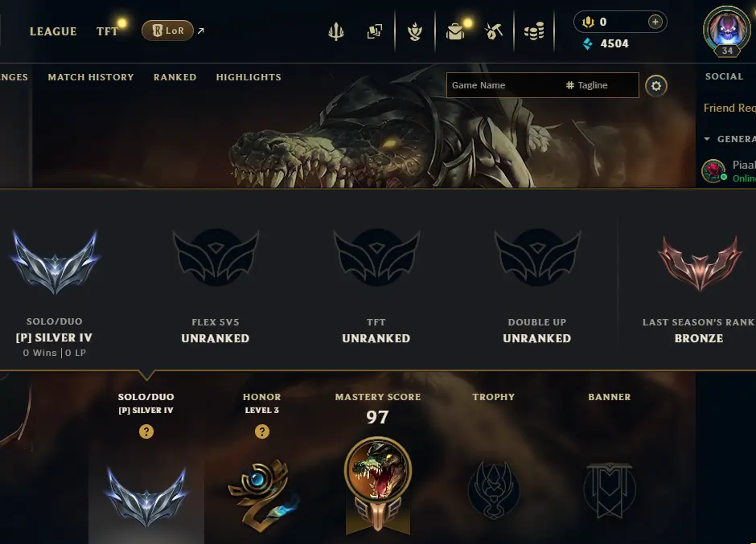Open the Clash trident icon
Image resolution: width=756 pixels, height=544 pixels.
pyautogui.click(x=336, y=32)
